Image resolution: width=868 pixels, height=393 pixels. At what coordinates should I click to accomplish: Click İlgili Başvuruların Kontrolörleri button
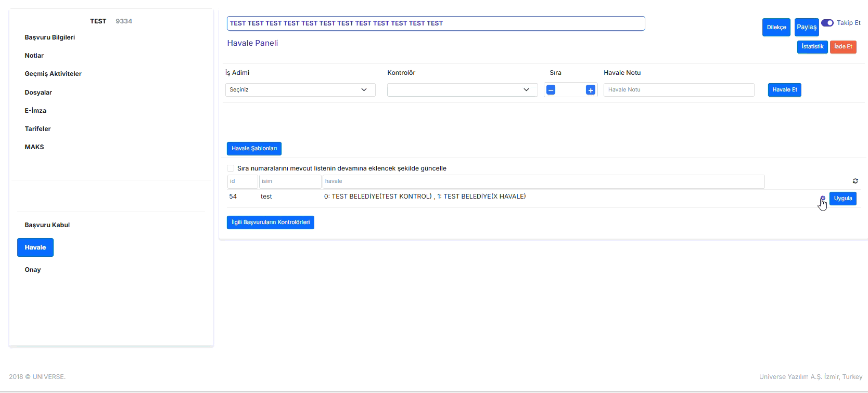pyautogui.click(x=271, y=222)
